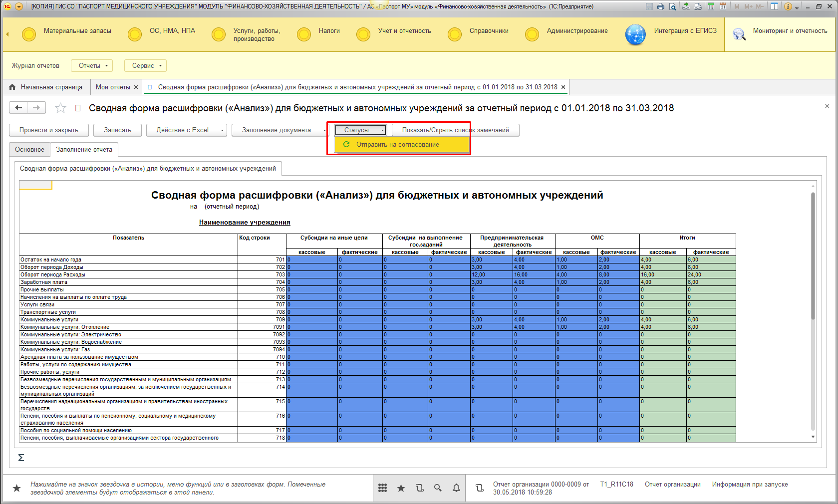Switch to the Основное tab
838x504 pixels.
coord(29,150)
